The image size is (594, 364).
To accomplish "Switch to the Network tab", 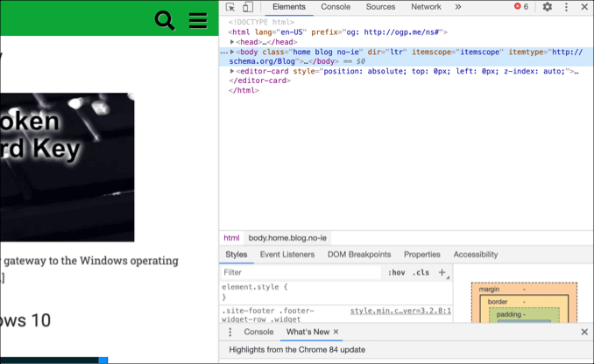I will [426, 7].
